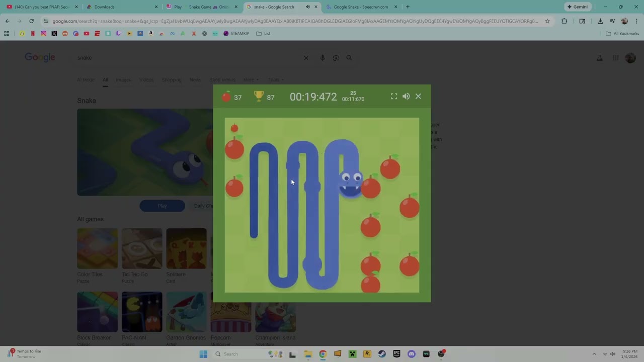644x362 pixels.
Task: Open Chrome downloads icon
Action: tap(600, 21)
